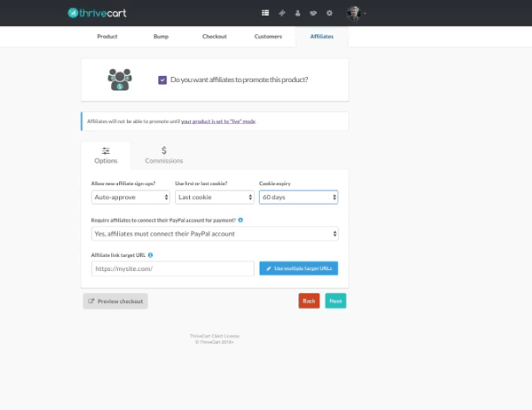
Task: Open the affiliates handshake icon in top bar
Action: point(313,13)
